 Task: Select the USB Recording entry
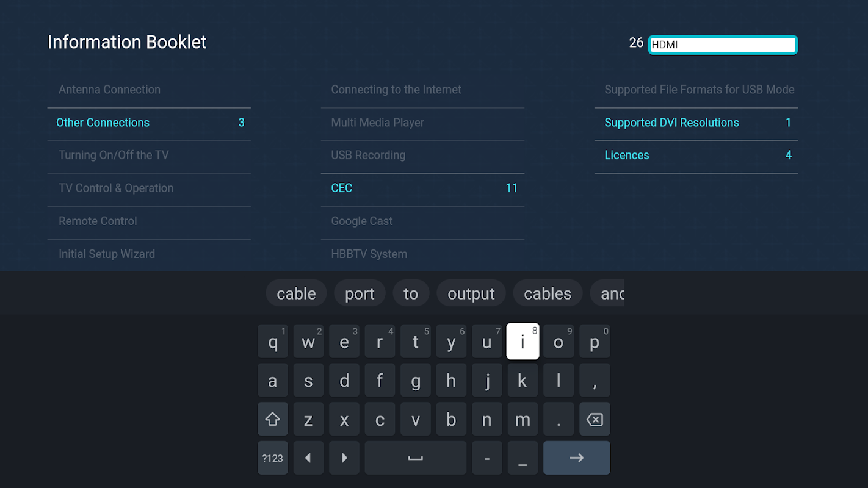click(x=422, y=155)
